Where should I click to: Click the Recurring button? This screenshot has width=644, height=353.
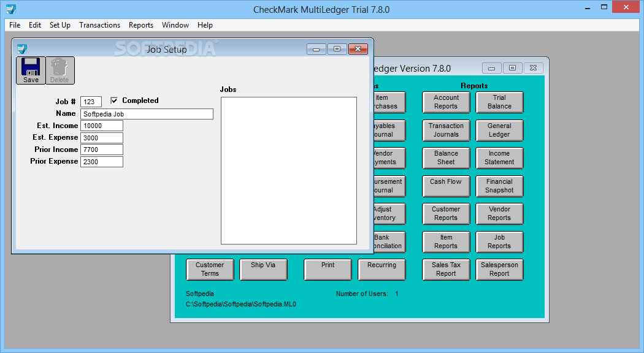point(381,269)
